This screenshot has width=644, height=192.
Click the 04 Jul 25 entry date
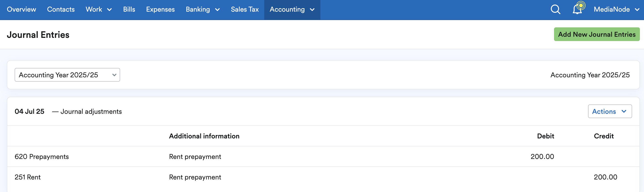(x=29, y=111)
